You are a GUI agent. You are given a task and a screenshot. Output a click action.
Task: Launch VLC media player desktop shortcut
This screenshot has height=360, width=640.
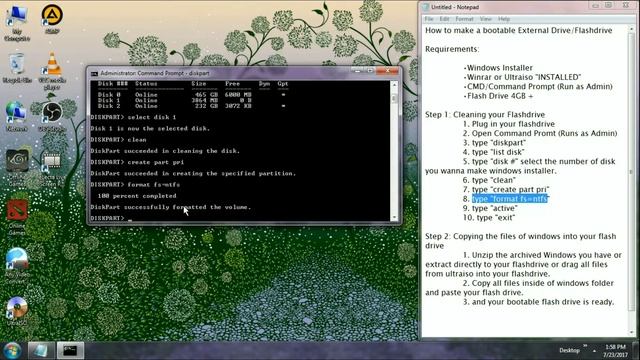[52, 71]
